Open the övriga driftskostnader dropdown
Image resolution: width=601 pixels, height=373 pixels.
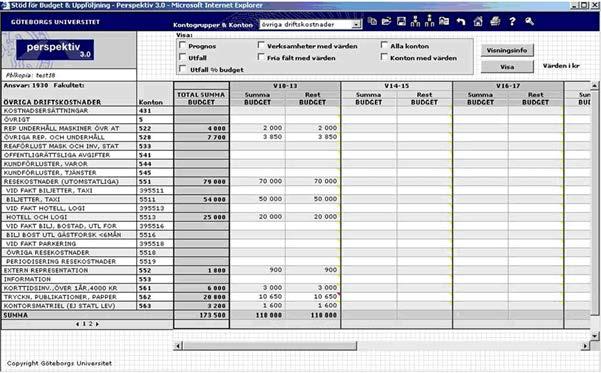point(356,24)
